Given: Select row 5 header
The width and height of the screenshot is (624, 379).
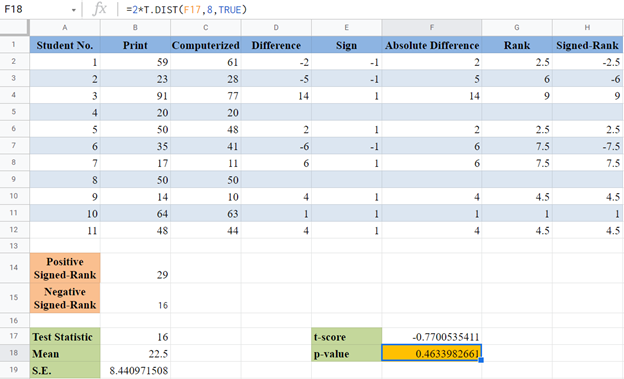Looking at the screenshot, I should [x=14, y=112].
